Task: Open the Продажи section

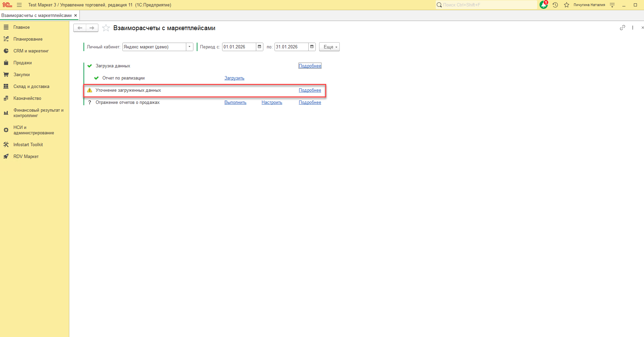Action: [34, 63]
